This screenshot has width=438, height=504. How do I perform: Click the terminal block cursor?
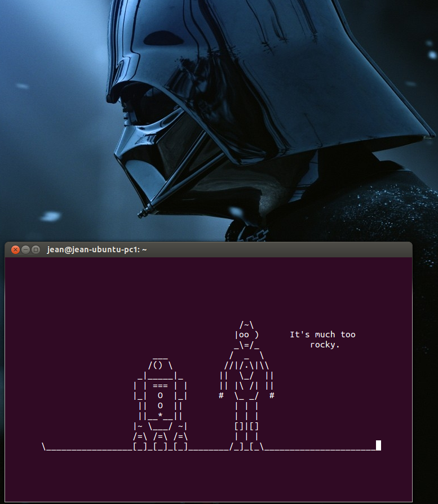pyautogui.click(x=378, y=445)
